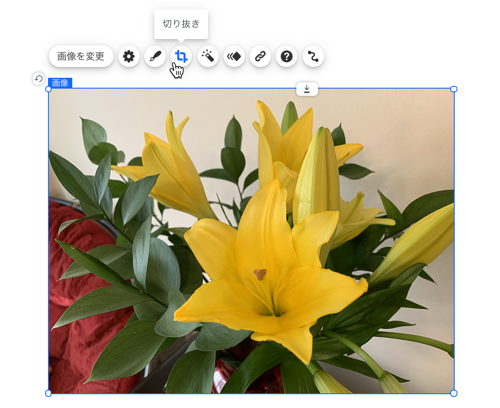Viewport: 500px width, 408px height.
Task: Click the 切り抜き tooltip bubble
Action: pyautogui.click(x=181, y=24)
